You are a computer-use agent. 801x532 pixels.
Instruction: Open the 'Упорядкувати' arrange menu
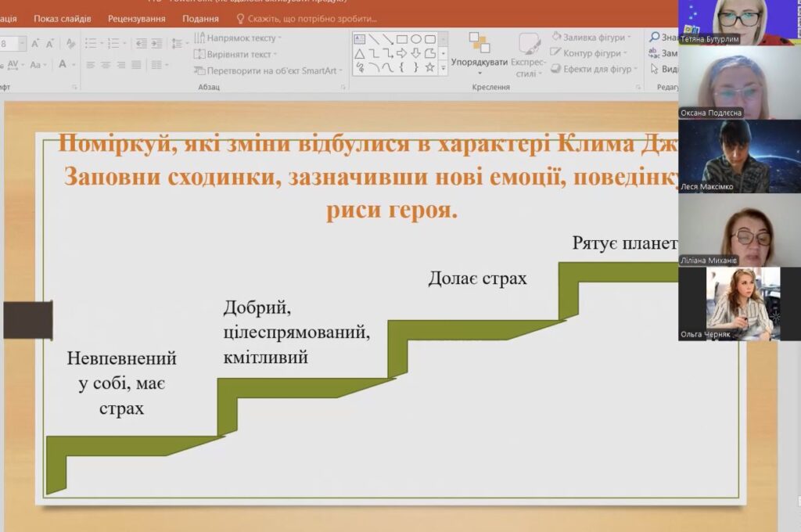click(480, 54)
